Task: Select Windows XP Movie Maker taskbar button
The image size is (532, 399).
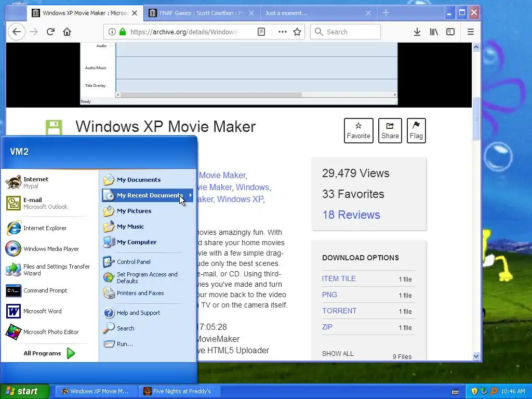Action: pos(96,391)
